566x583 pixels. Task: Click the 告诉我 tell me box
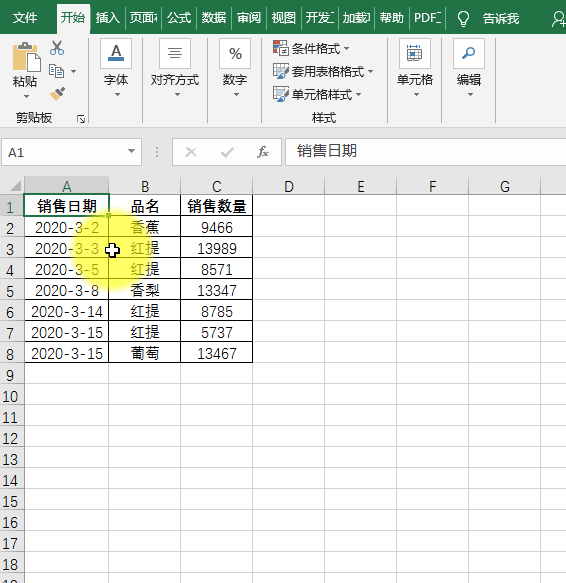pos(501,18)
